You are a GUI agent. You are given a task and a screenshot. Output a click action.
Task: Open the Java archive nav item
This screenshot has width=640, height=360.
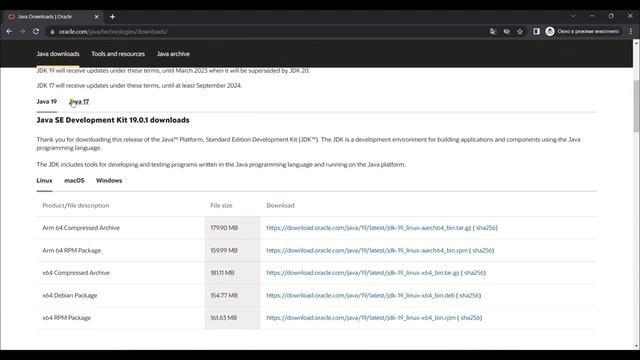pyautogui.click(x=173, y=54)
